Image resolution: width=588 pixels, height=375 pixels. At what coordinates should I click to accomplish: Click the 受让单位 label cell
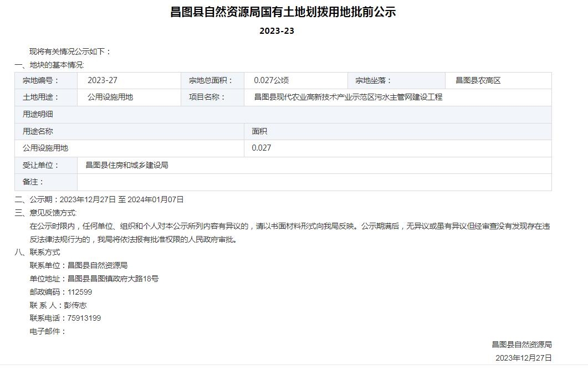pos(46,165)
